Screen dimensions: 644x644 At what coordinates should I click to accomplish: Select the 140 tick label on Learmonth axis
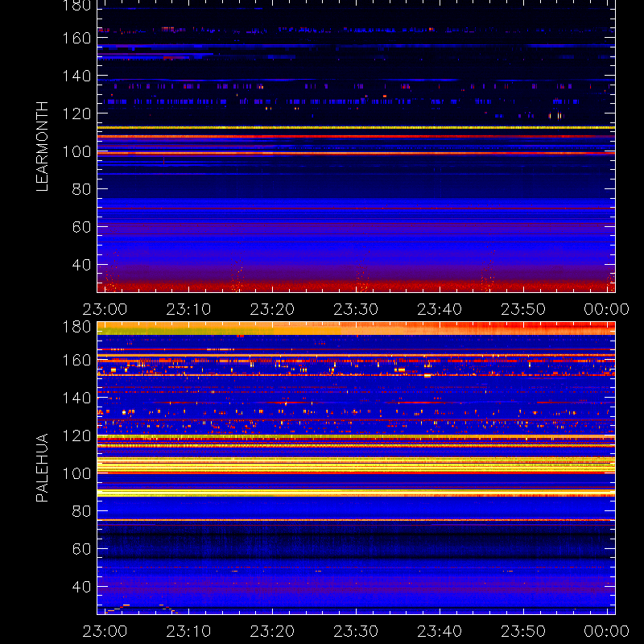76,76
